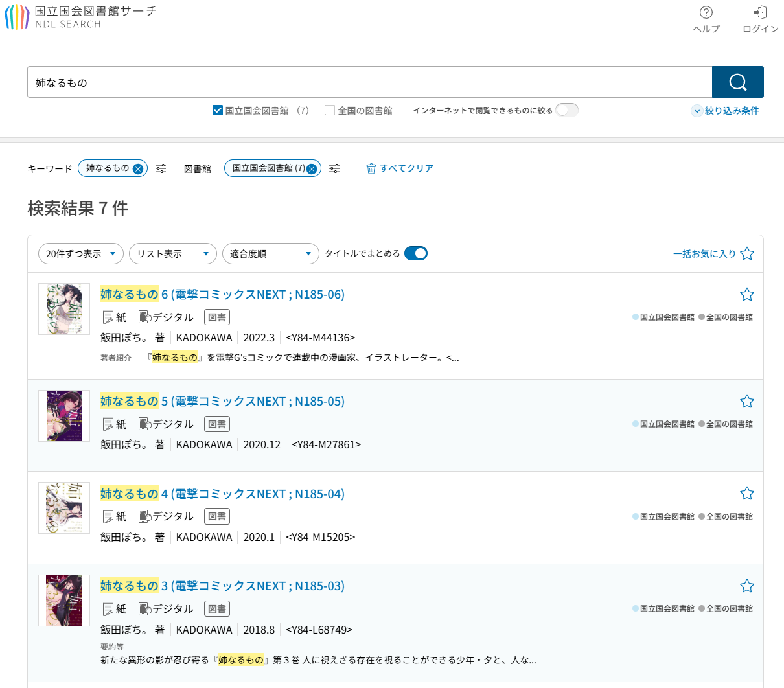
Task: Click the 一括お気に入り link text
Action: pyautogui.click(x=704, y=254)
